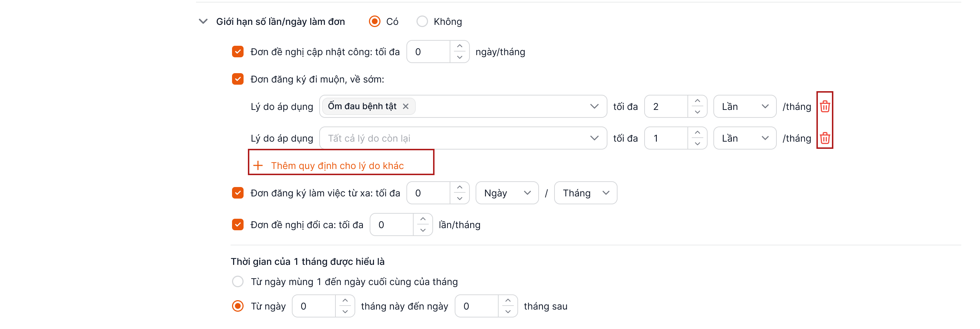Click Thêm quy định cho lý do khác
This screenshot has height=329, width=980.
point(337,165)
